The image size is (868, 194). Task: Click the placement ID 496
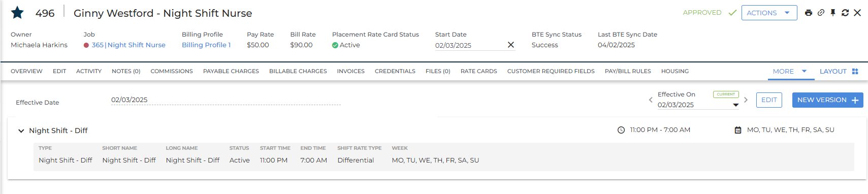[45, 13]
